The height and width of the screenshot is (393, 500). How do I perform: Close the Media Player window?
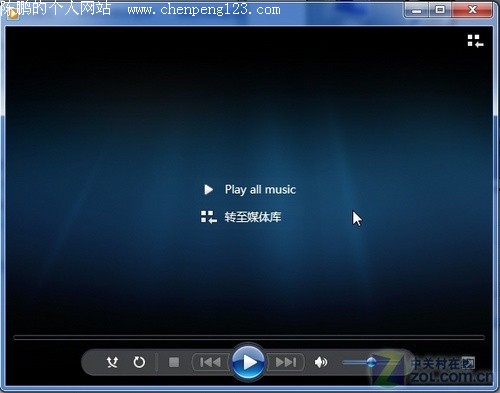(x=472, y=10)
